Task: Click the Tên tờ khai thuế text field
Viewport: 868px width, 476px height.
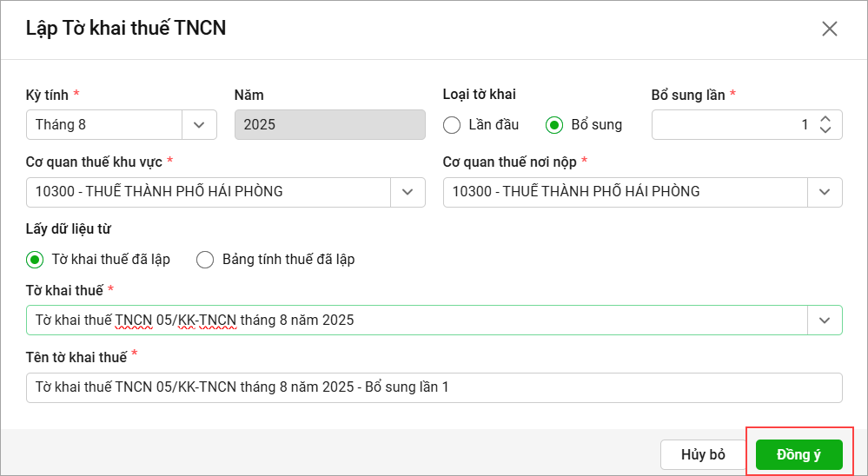Action: point(434,387)
